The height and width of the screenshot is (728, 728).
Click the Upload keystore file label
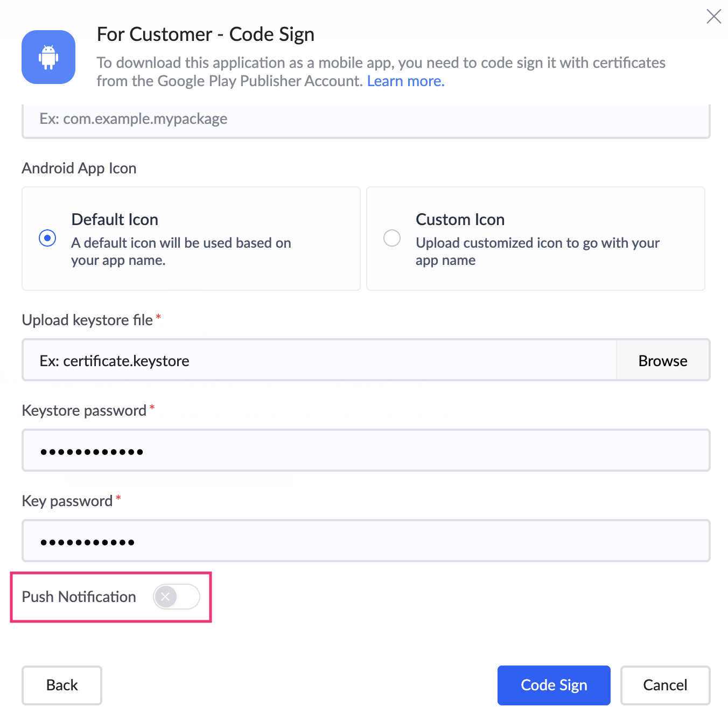click(x=87, y=320)
